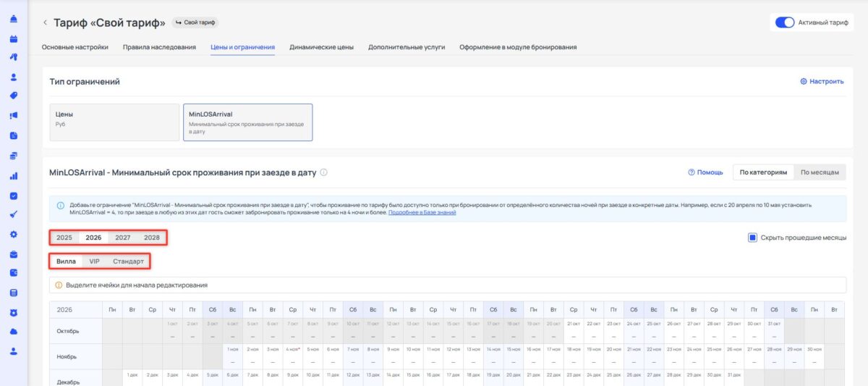The width and height of the screenshot is (868, 386).
Task: Uncheck Скрыть прошедшие месяцы checkbox
Action: [752, 238]
